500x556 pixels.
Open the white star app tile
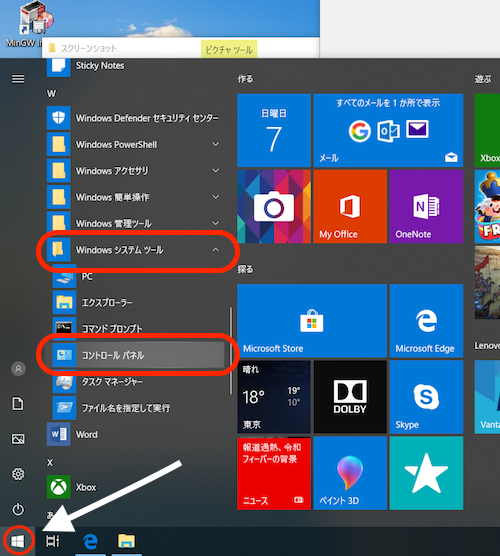(426, 473)
